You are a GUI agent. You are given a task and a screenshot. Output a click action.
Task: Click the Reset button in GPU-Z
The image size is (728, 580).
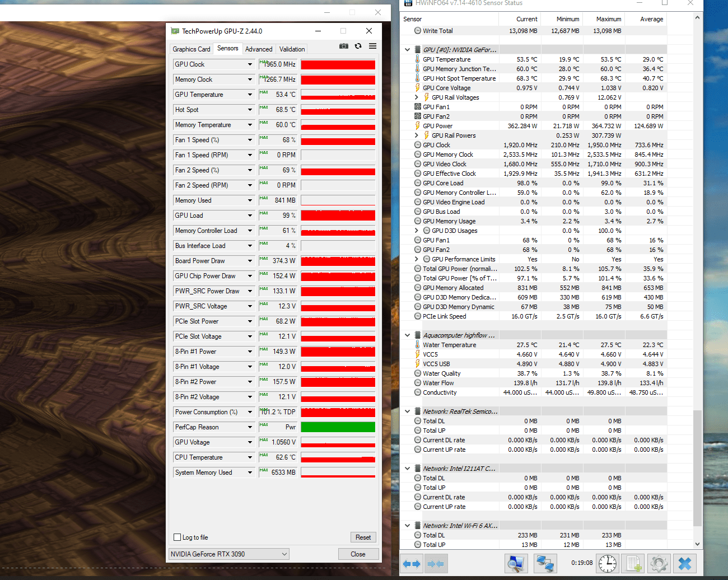(363, 537)
